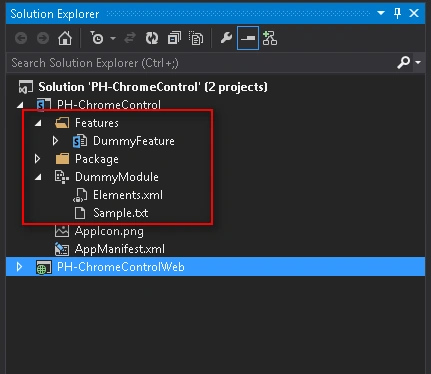The height and width of the screenshot is (374, 431).
Task: Select DummyFeature in the tree
Action: pyautogui.click(x=134, y=141)
